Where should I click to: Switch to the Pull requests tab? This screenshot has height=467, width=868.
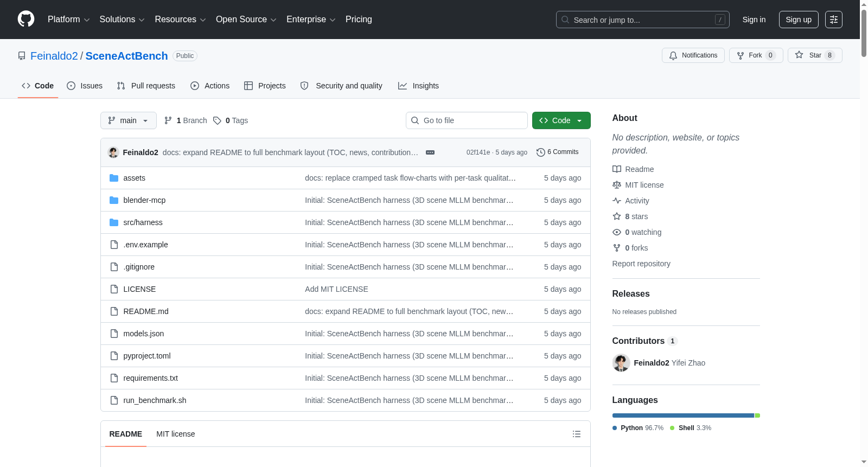click(x=146, y=86)
